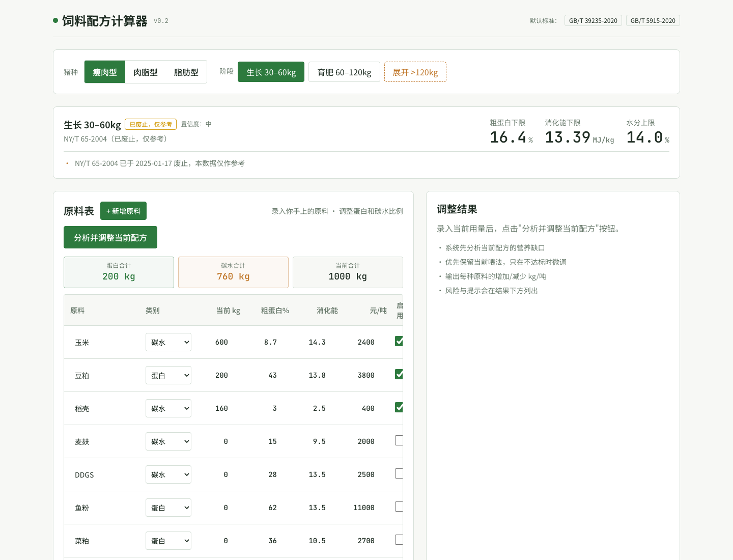Click the green dot beside the app title
Viewport: 733px width, 560px height.
[55, 20]
